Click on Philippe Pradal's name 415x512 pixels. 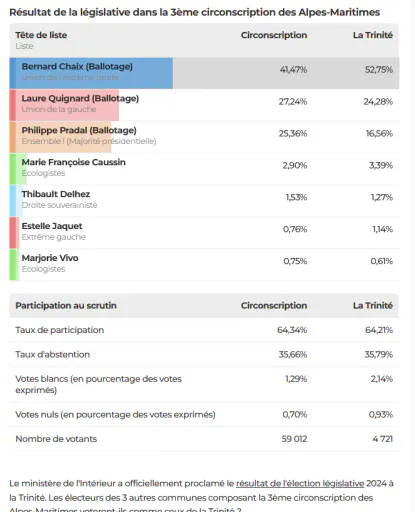click(79, 130)
